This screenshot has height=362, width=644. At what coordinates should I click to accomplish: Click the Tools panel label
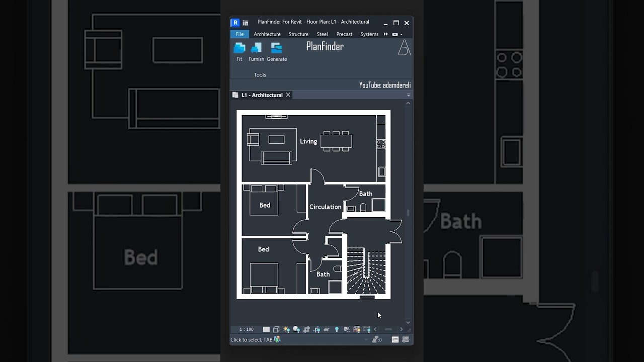coord(260,75)
